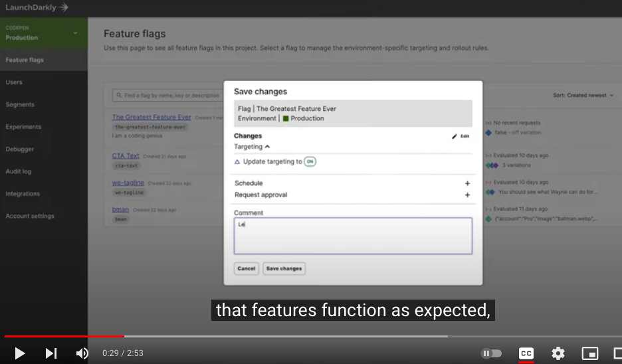Turn off closed captions

pos(526,353)
